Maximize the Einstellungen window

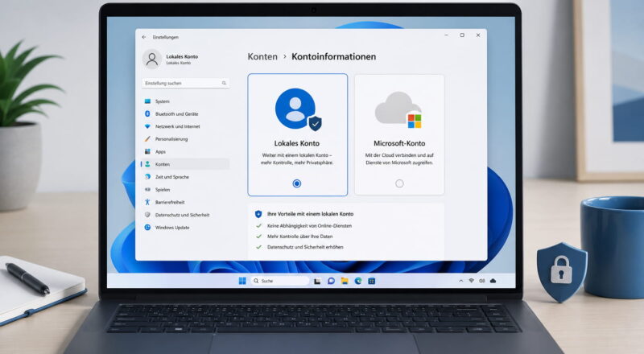coord(462,35)
